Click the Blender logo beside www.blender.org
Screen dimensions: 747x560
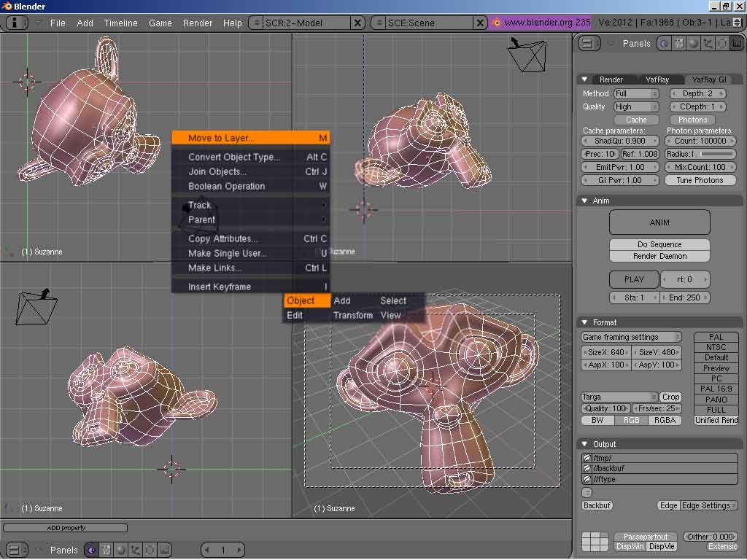[x=496, y=23]
